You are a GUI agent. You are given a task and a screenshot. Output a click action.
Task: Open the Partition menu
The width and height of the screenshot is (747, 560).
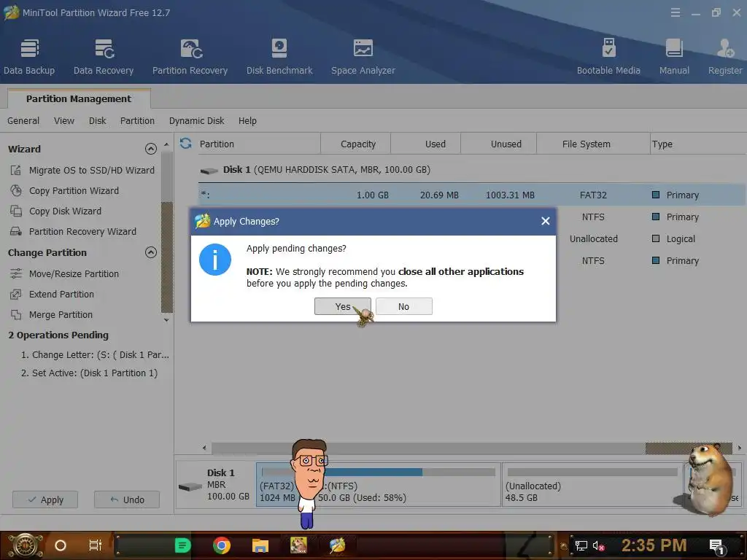point(137,121)
